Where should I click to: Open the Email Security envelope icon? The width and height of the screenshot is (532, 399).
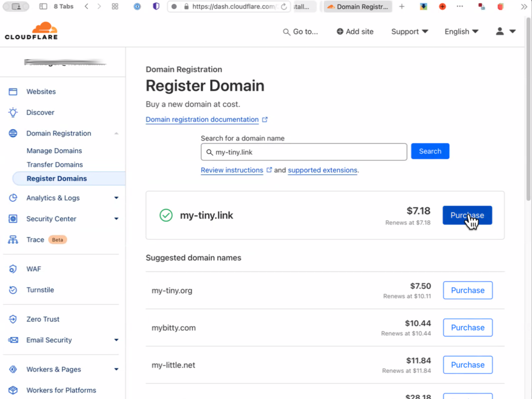coord(13,340)
